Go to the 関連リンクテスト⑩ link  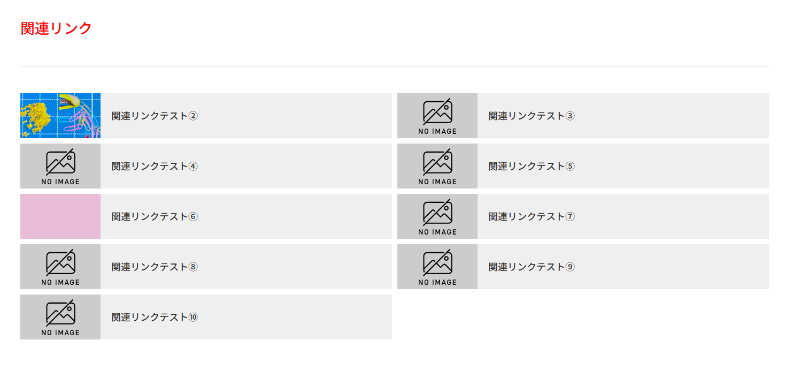[155, 317]
